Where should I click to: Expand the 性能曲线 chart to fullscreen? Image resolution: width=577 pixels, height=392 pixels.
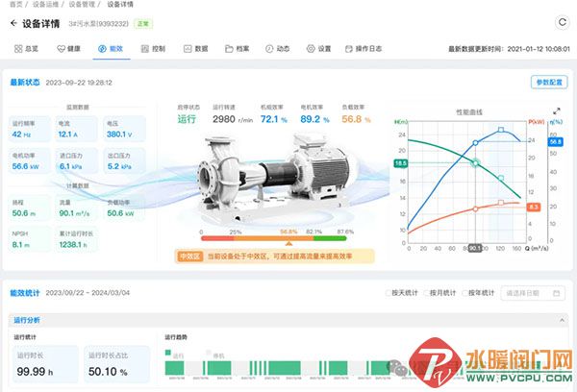tap(557, 110)
